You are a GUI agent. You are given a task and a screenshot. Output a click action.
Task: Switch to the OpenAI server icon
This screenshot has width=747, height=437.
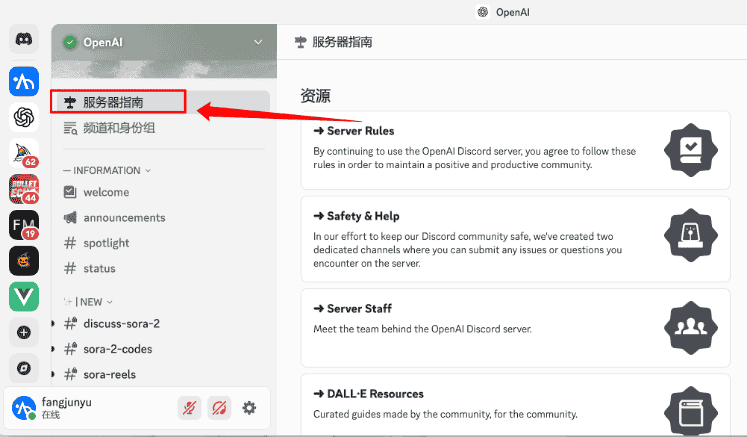[x=24, y=118]
